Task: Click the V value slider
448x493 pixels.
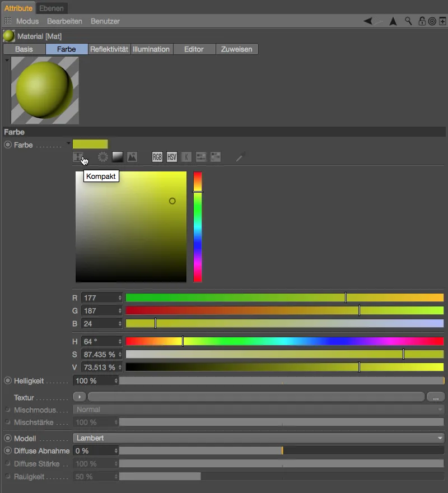Action: 284,367
